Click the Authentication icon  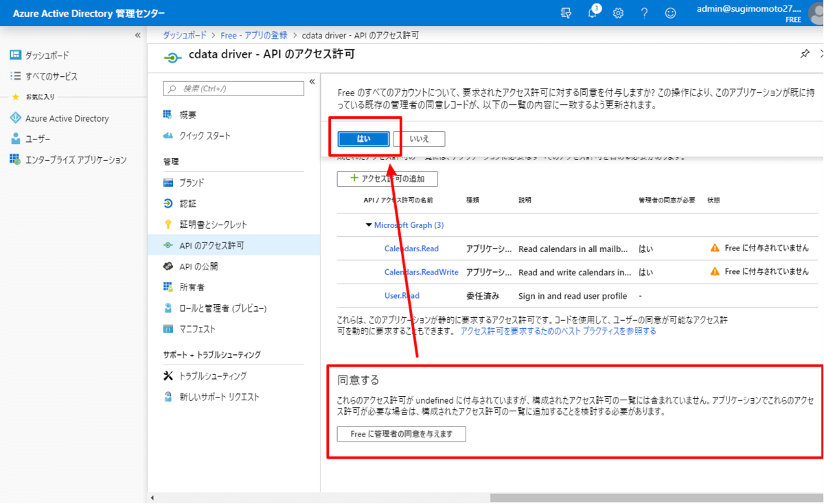[168, 203]
